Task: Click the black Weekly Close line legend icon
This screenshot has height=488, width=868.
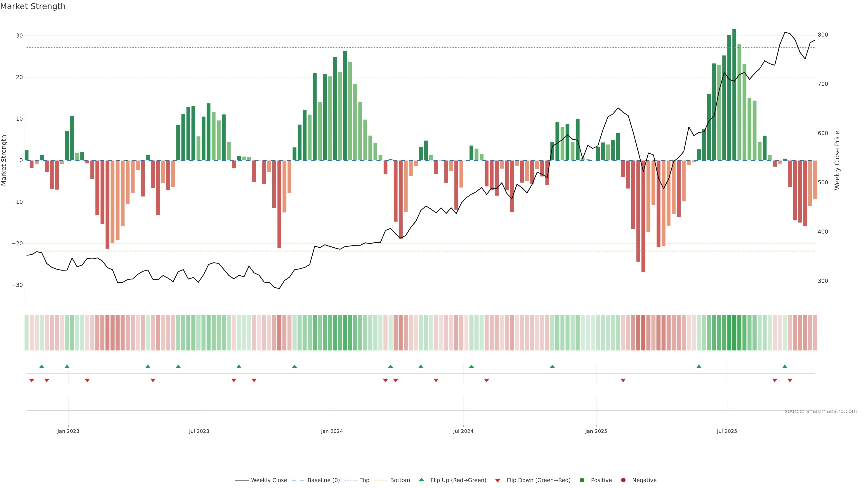Action: [242, 480]
